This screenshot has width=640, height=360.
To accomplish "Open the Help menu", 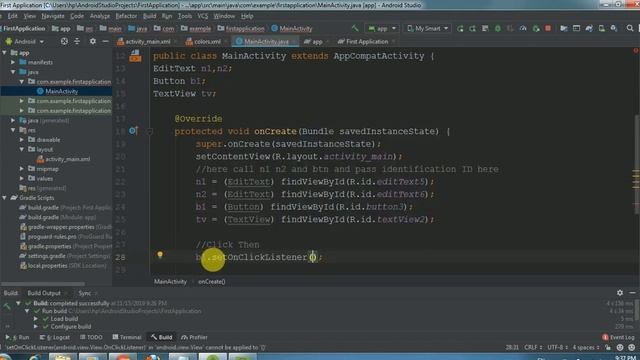I will pyautogui.click(x=247, y=16).
